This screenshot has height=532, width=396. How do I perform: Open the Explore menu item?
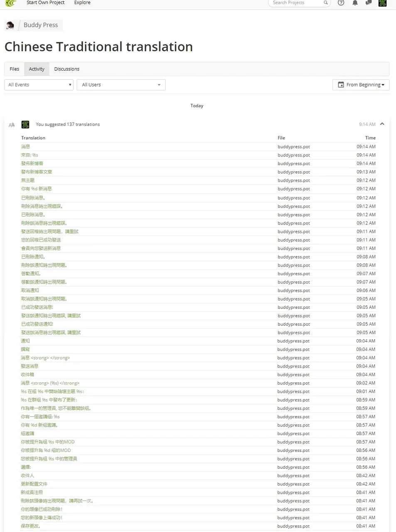point(82,2)
